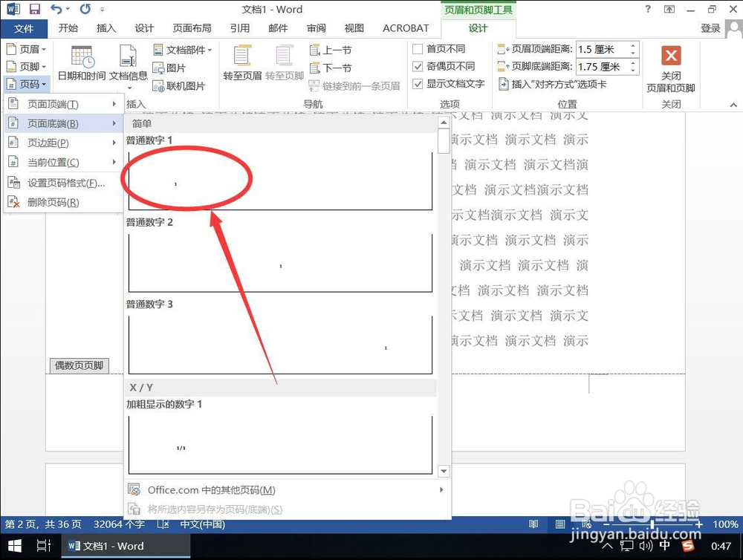The height and width of the screenshot is (560, 743).
Task: Open customize quick access toolbar arrow
Action: click(102, 9)
